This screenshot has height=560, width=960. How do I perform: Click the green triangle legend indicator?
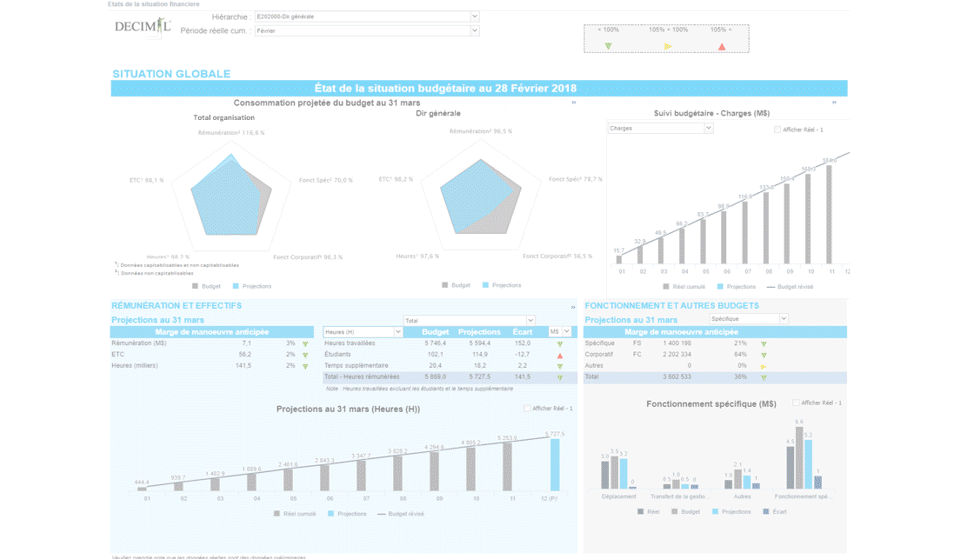608,46
